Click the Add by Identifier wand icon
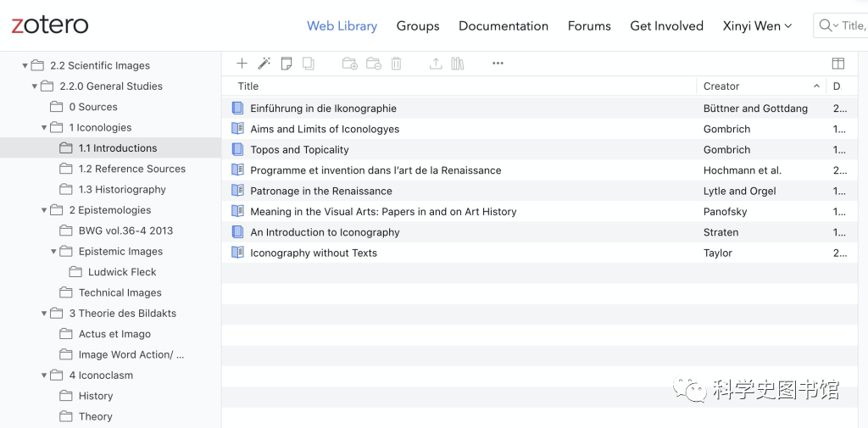The width and height of the screenshot is (868, 428). (x=264, y=64)
